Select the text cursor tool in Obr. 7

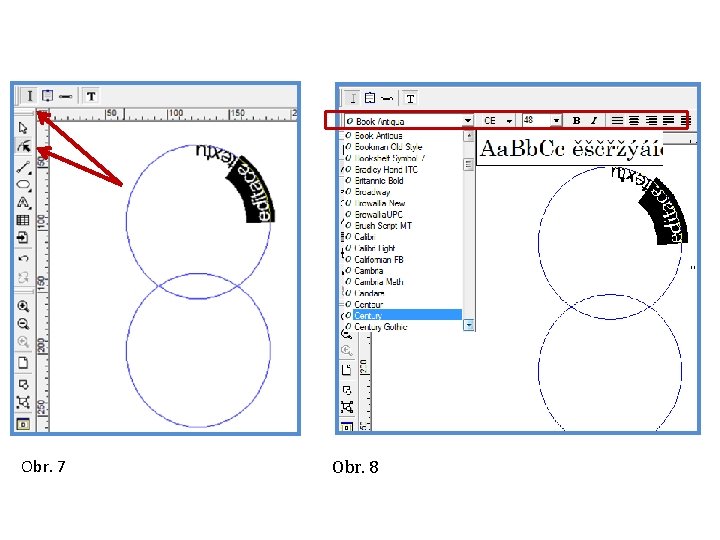(30, 96)
